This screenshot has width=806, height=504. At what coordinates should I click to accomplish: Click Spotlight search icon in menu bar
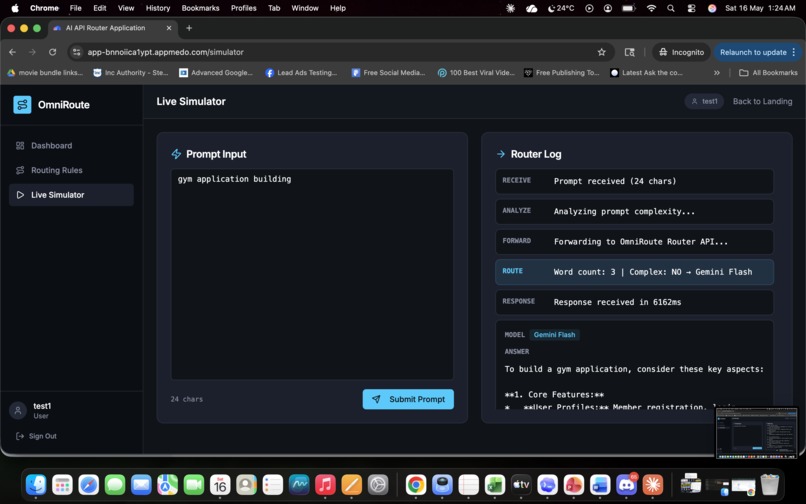tap(671, 8)
